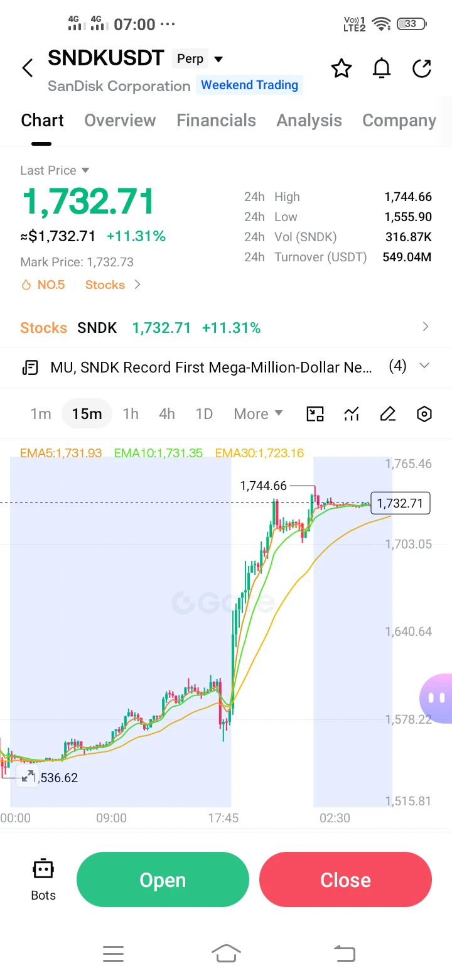
Task: Select the 4h timeframe
Action: (x=167, y=414)
